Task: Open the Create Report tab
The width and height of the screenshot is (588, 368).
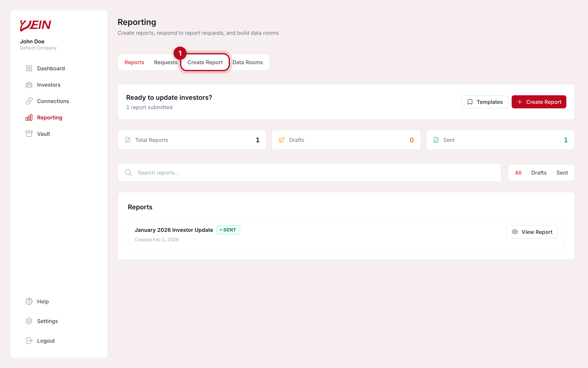Action: [205, 62]
